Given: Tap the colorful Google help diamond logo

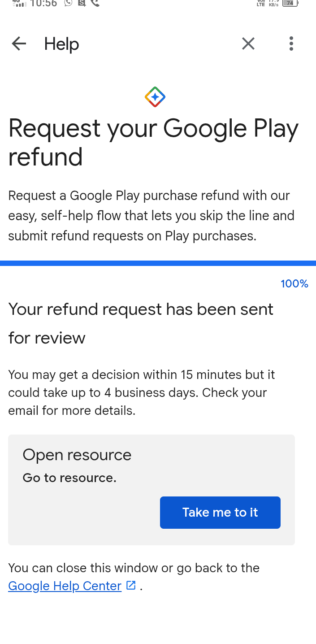Looking at the screenshot, I should tap(155, 97).
